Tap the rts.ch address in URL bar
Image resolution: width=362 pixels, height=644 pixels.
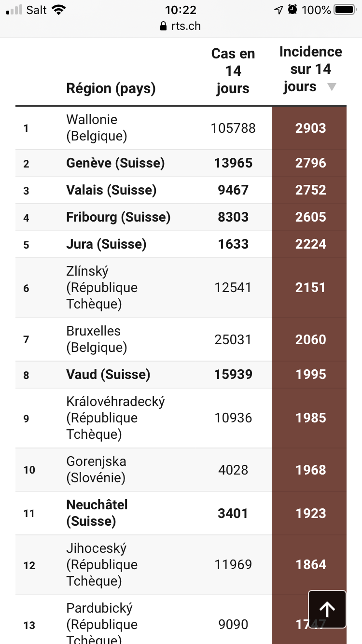coord(186,27)
